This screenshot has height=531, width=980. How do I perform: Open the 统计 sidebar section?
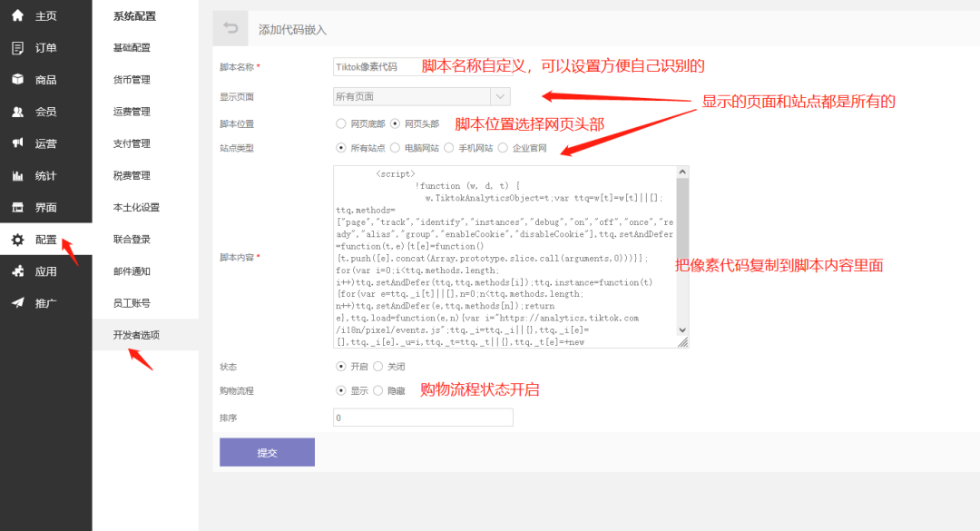tap(46, 176)
